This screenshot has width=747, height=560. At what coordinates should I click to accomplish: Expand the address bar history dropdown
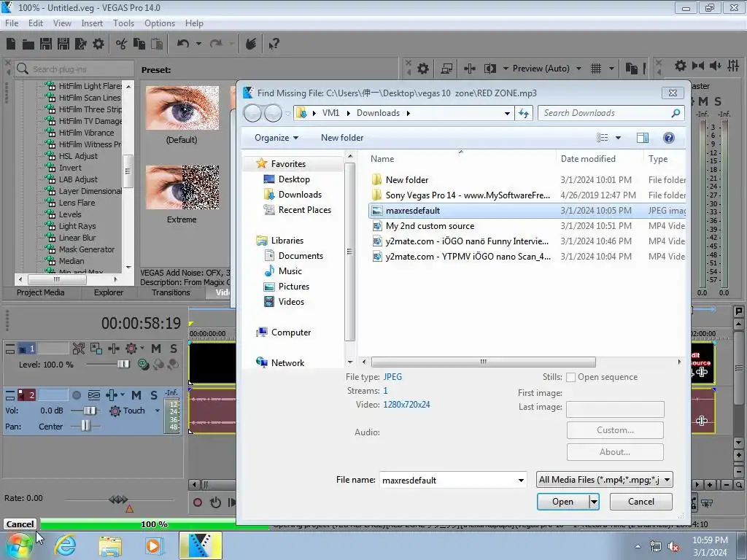508,113
